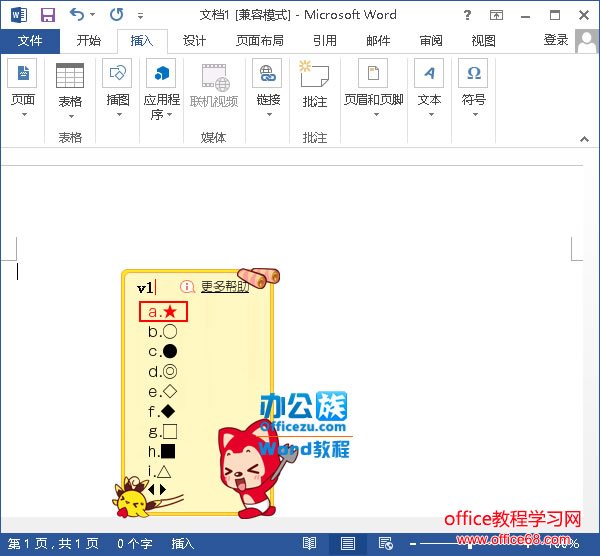
Task: Select candidate g.□ hollow square
Action: click(163, 432)
